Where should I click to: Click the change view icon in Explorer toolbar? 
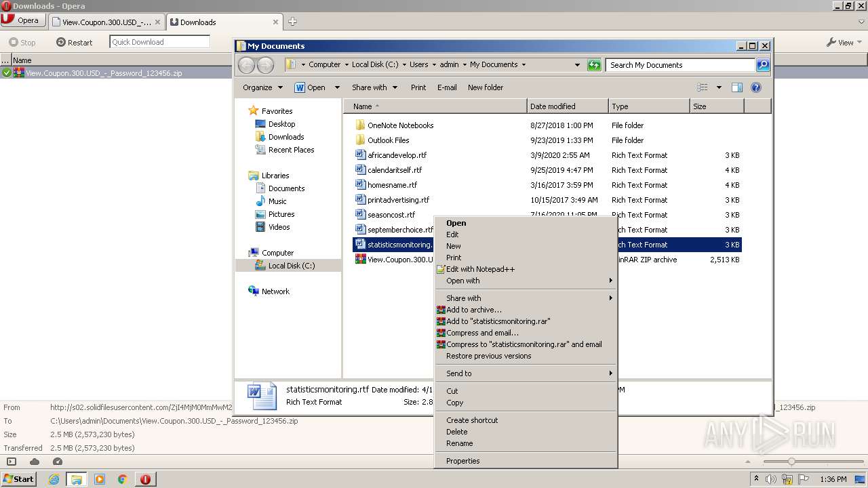pyautogui.click(x=703, y=87)
